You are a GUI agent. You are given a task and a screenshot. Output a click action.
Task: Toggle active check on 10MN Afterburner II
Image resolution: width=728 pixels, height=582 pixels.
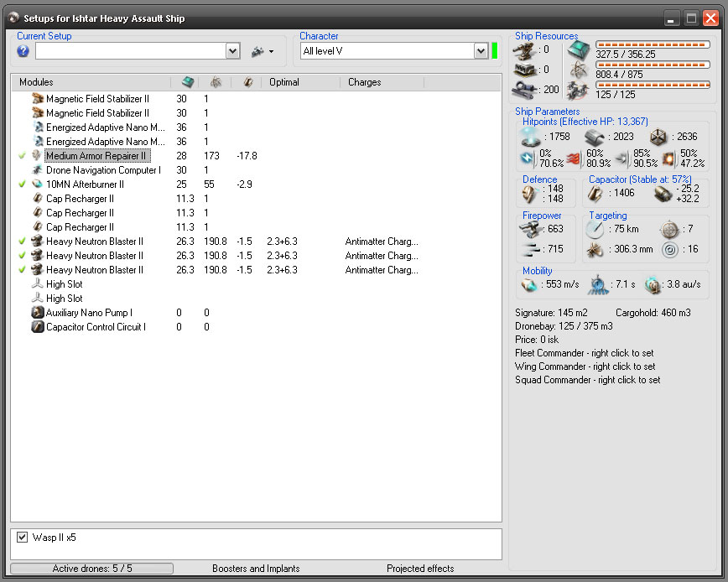point(22,184)
